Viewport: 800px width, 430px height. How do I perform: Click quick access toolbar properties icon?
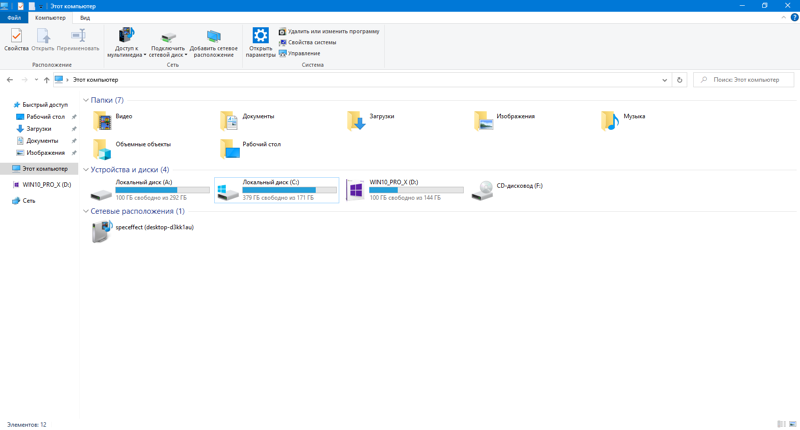click(21, 6)
